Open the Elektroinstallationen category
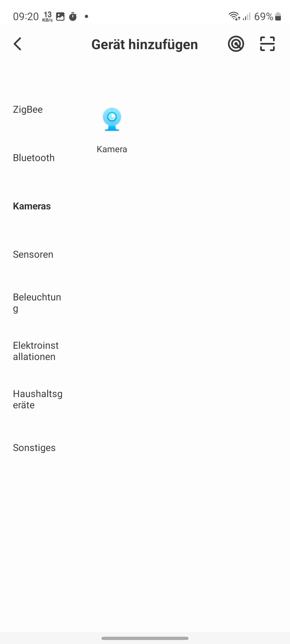The image size is (290, 644). pos(36,351)
